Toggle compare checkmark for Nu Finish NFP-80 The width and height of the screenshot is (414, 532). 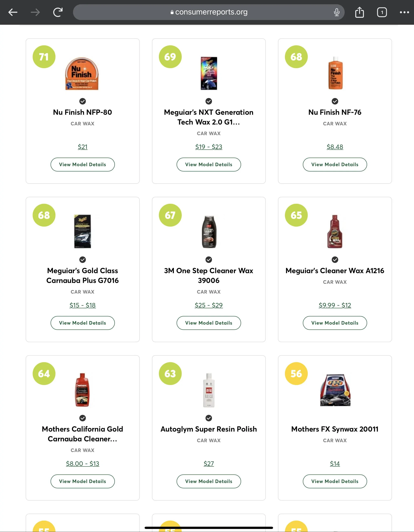(83, 101)
